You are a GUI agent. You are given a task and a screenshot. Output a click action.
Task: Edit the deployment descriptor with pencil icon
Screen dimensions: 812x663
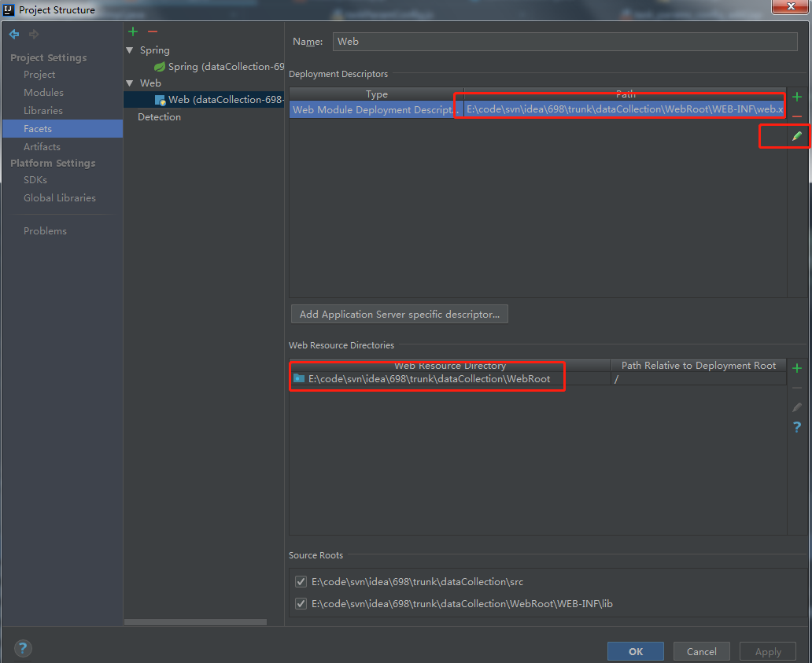click(797, 136)
